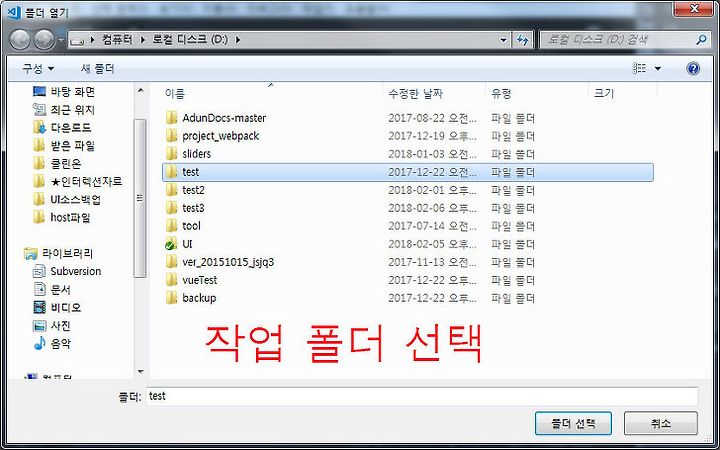Click the 폴더 name input field
Image resolution: width=720 pixels, height=450 pixels.
point(422,396)
